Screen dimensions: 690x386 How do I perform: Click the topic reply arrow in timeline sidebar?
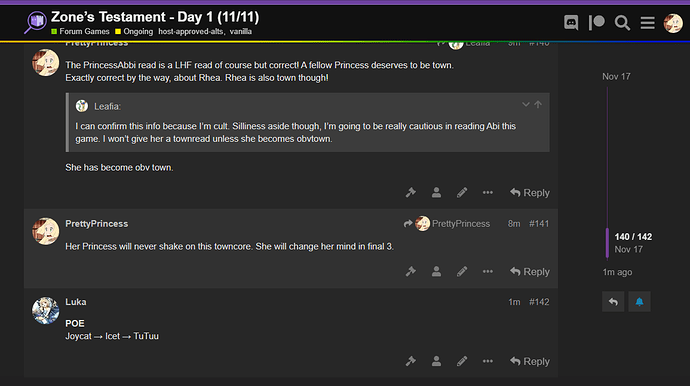tap(613, 301)
